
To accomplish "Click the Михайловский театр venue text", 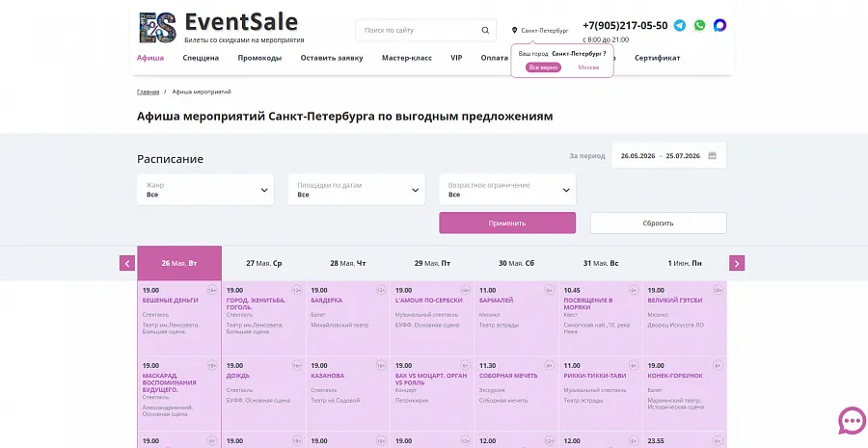I will (x=339, y=326).
